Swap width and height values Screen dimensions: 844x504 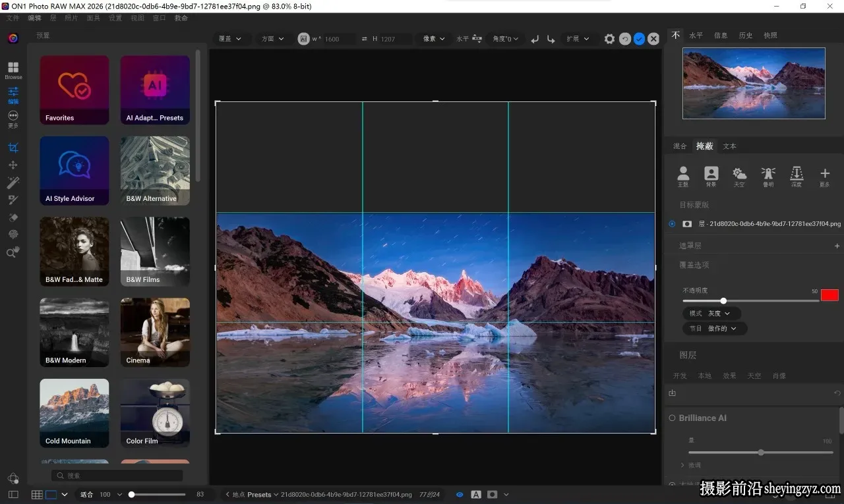[x=364, y=39]
